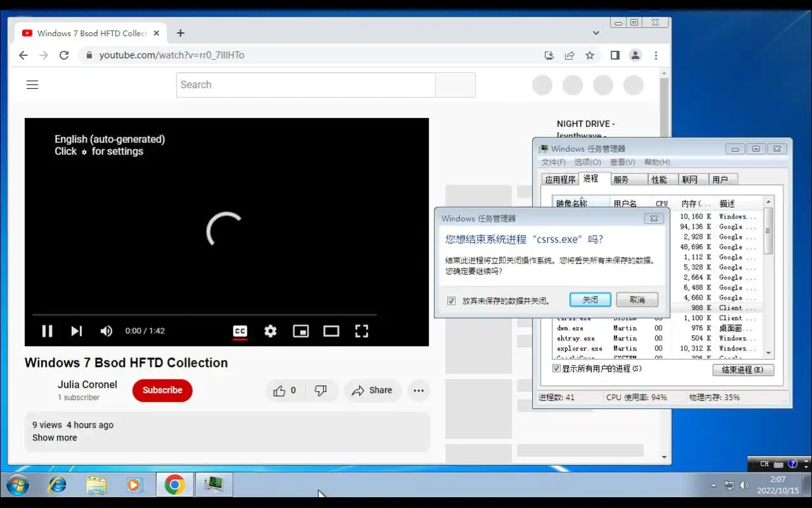The height and width of the screenshot is (508, 812).
Task: Close the YouTube tab
Action: click(157, 33)
